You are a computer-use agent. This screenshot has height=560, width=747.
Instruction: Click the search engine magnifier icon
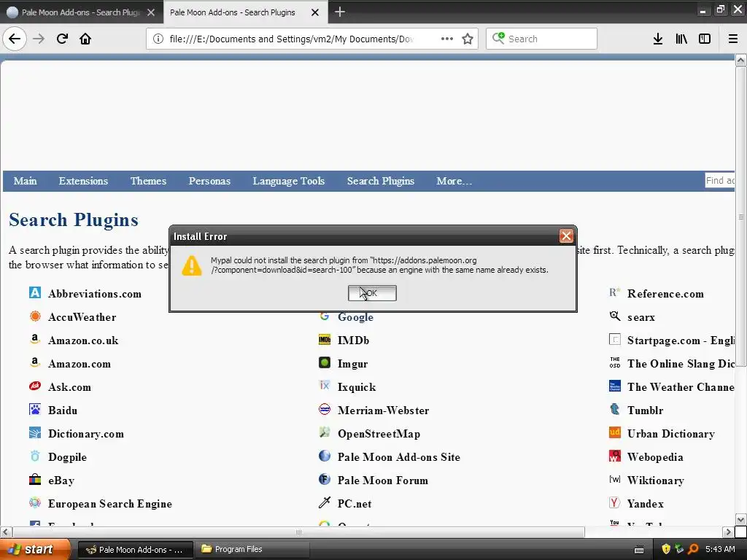pos(498,38)
